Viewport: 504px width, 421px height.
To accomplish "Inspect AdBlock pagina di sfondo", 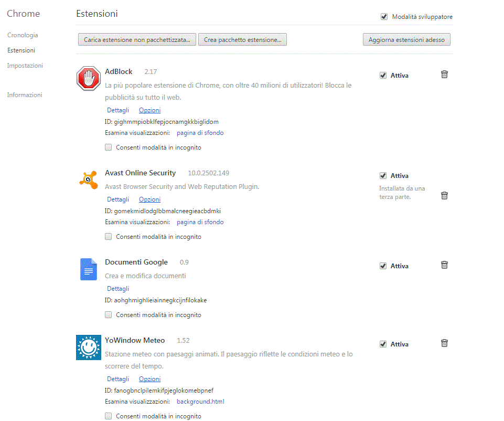I will (200, 133).
